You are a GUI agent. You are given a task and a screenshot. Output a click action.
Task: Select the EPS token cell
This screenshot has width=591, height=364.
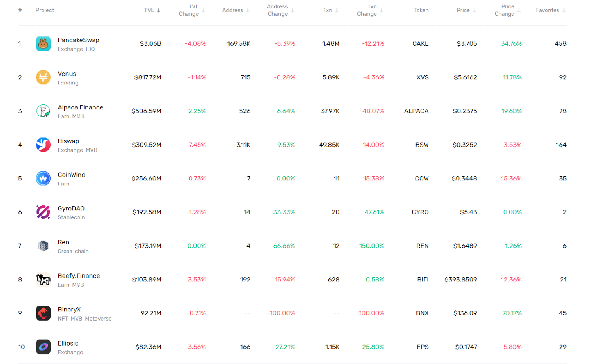[x=422, y=347]
